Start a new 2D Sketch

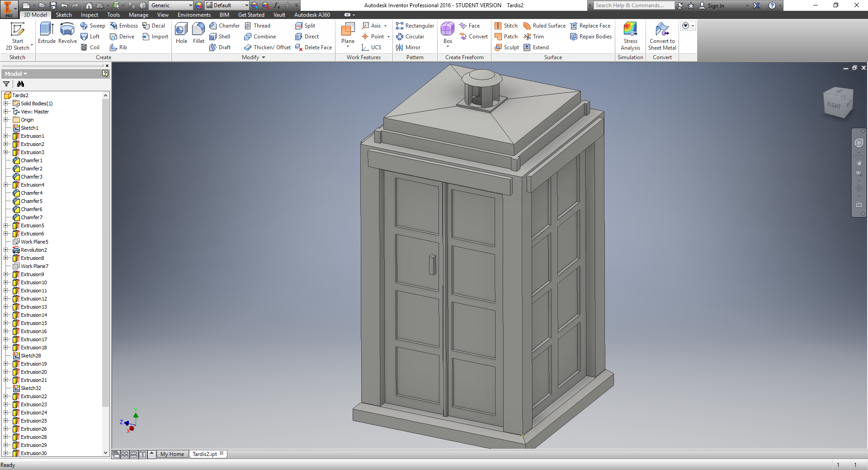pos(18,36)
